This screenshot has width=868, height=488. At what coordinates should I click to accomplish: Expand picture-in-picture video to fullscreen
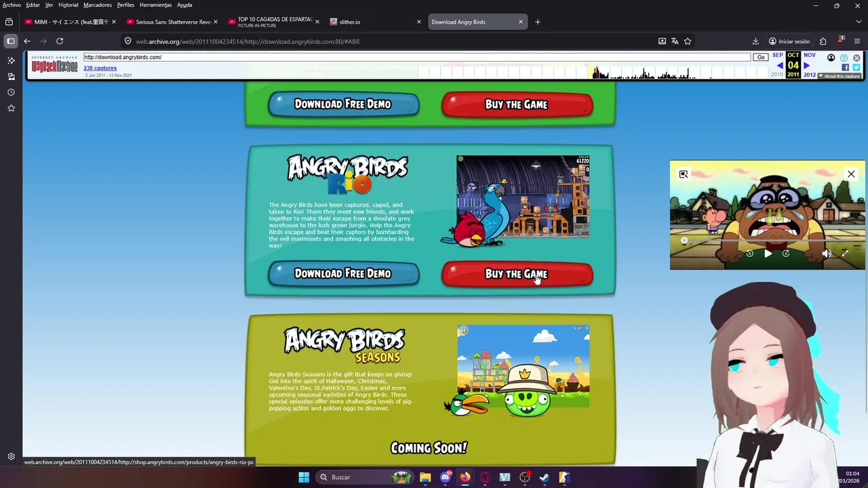click(x=845, y=253)
